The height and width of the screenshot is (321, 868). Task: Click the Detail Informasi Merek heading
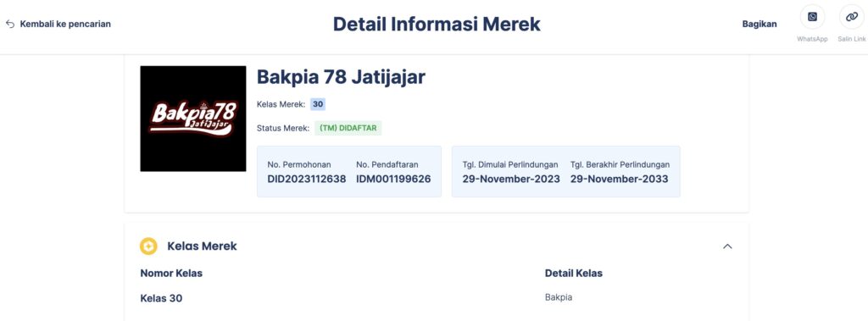pos(437,24)
